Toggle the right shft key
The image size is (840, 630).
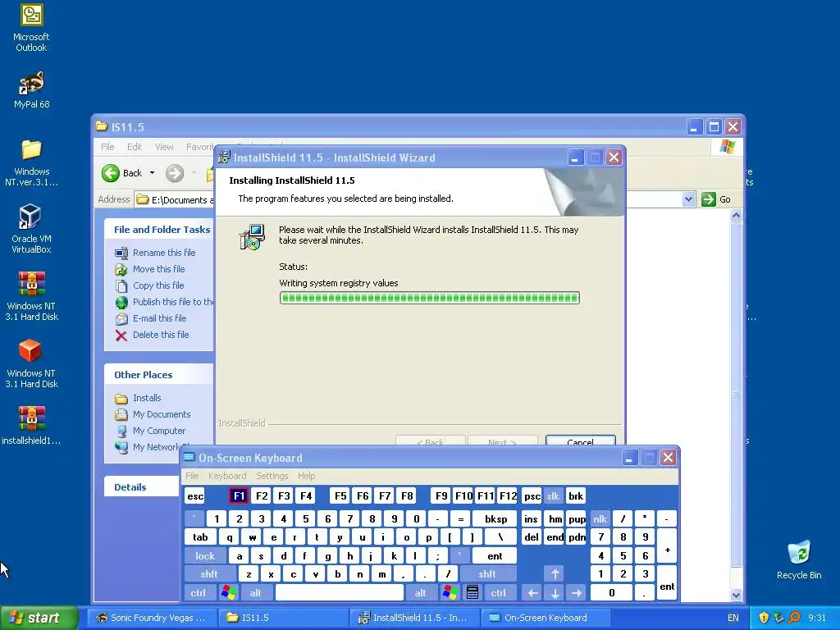[x=487, y=574]
